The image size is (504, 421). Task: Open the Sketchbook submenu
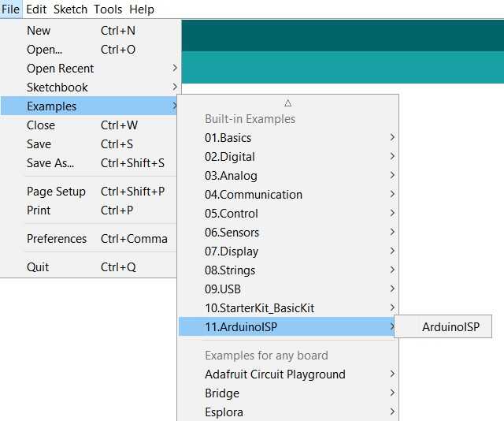[x=57, y=88]
